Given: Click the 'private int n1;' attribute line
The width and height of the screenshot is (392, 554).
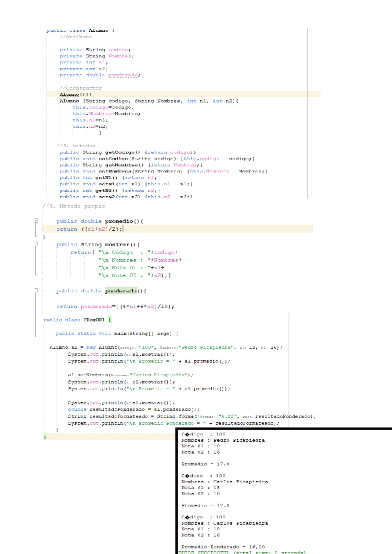Looking at the screenshot, I should click(x=84, y=62).
